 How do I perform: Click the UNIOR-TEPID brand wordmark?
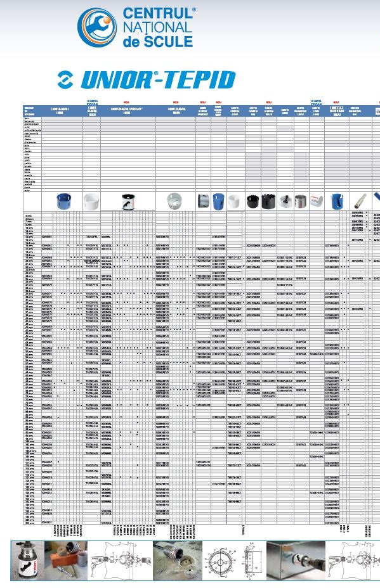pos(158,79)
